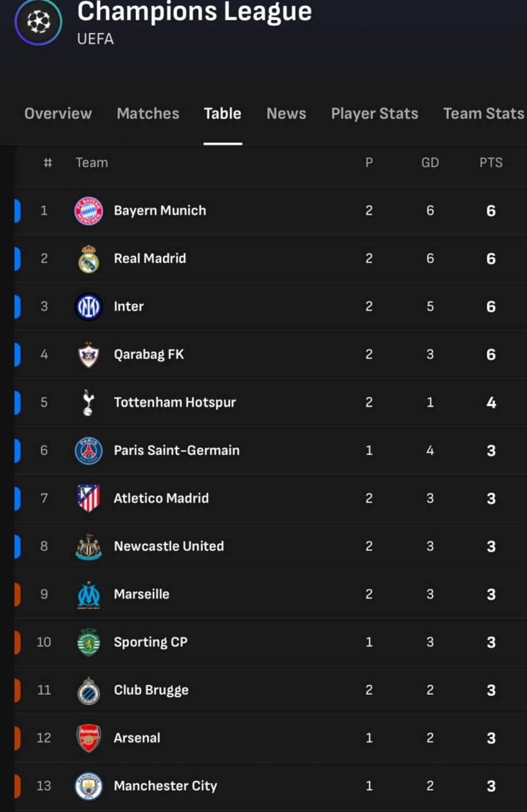The height and width of the screenshot is (812, 527).
Task: Click the Atletico Madrid club crest
Action: pyautogui.click(x=89, y=498)
